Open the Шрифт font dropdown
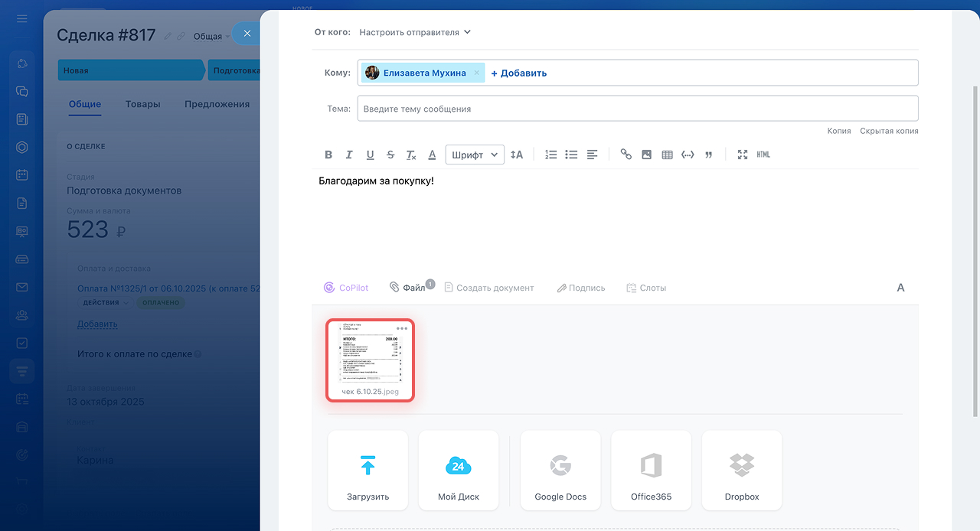 (475, 155)
